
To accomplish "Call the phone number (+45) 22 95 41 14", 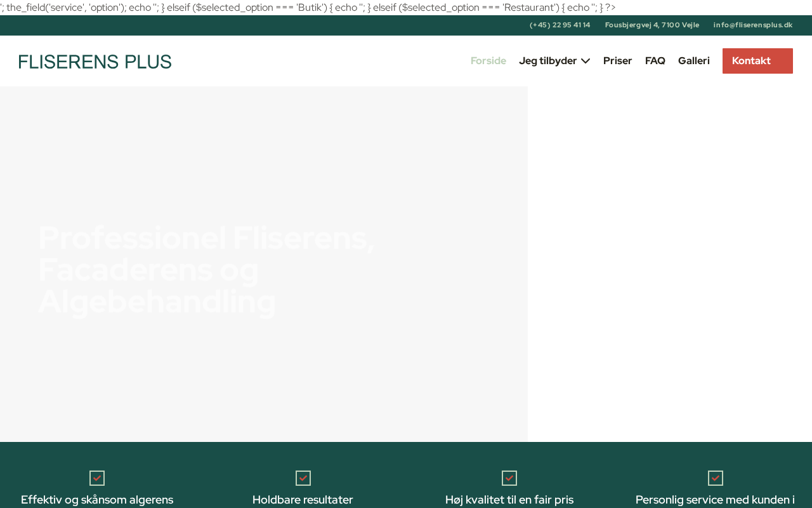I will 560,25.
